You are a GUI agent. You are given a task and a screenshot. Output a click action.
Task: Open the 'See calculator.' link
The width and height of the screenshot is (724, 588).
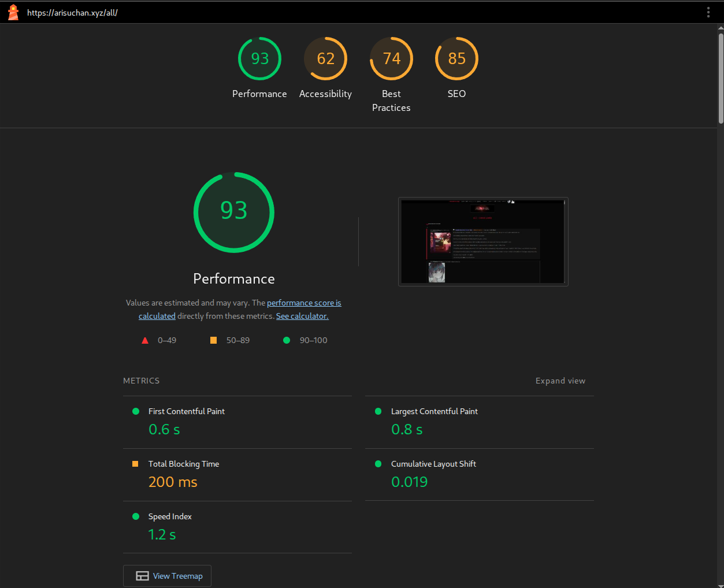point(302,316)
